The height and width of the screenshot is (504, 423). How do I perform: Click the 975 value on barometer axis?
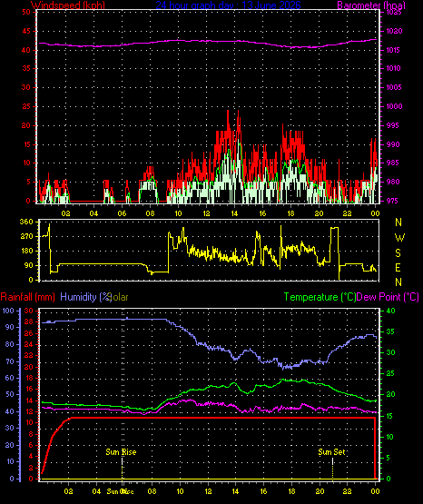click(x=392, y=201)
